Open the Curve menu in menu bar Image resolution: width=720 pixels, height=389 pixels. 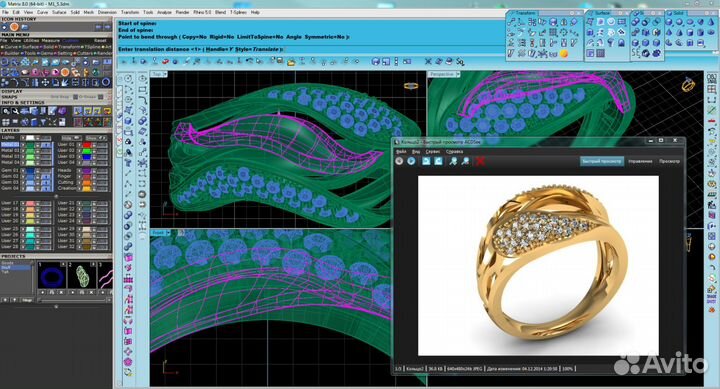click(x=42, y=12)
